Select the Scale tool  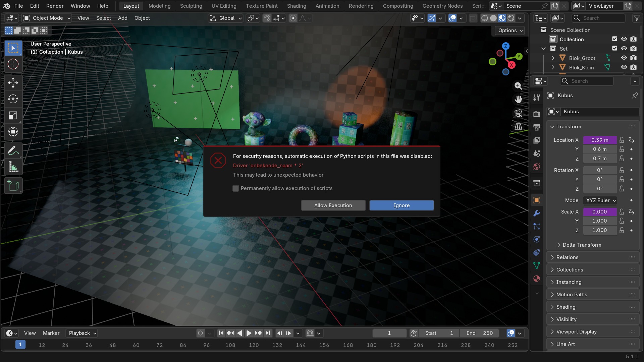(13, 116)
